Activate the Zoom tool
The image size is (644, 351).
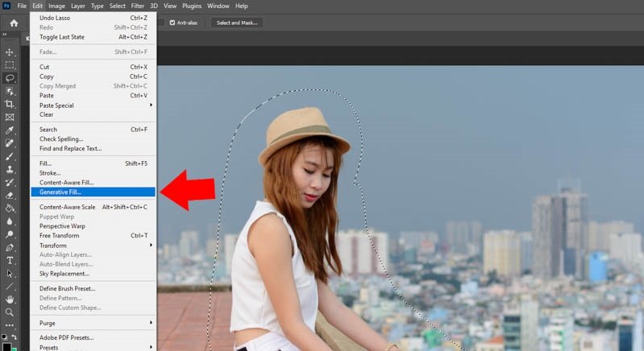click(x=10, y=312)
